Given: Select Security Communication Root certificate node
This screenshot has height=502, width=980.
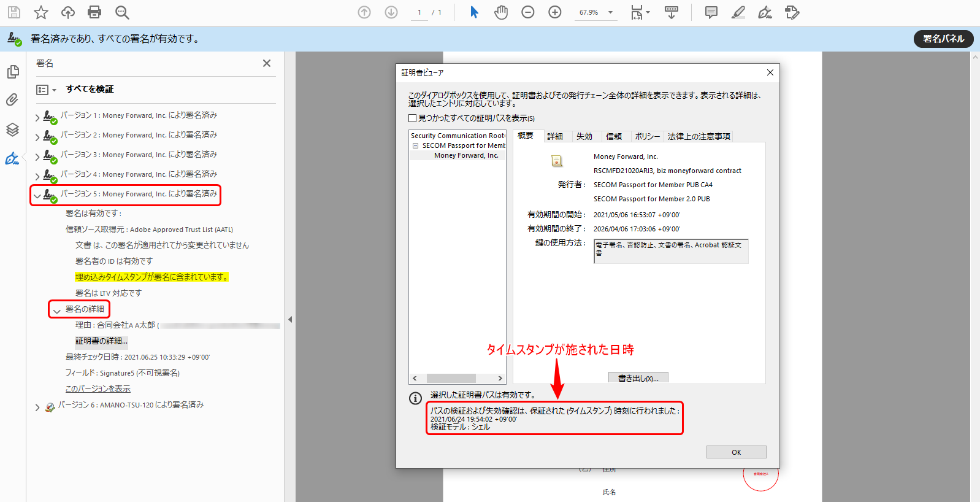Looking at the screenshot, I should click(x=457, y=136).
